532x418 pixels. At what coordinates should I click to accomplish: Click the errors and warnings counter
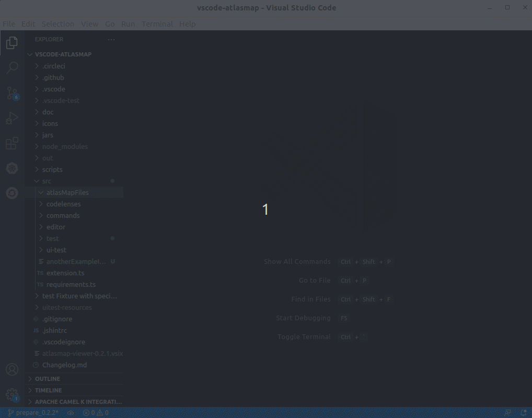tap(96, 412)
